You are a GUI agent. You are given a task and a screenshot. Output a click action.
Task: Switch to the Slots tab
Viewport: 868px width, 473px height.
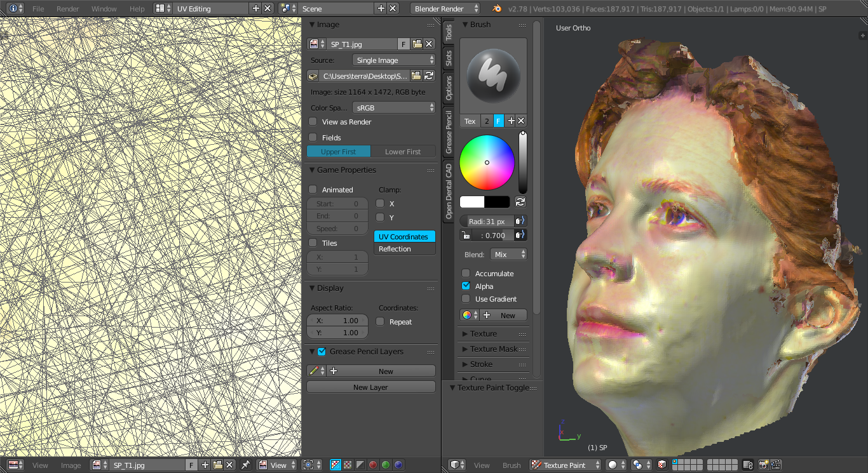(x=449, y=58)
